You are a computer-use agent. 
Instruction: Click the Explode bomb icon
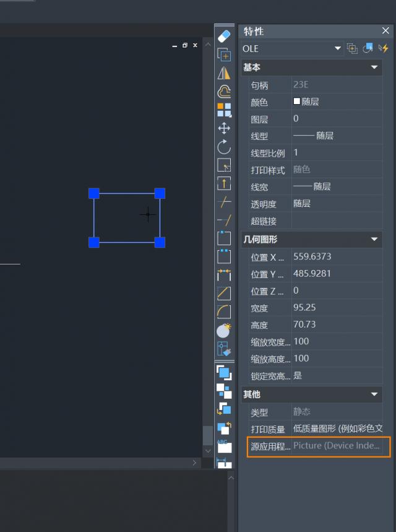224,330
